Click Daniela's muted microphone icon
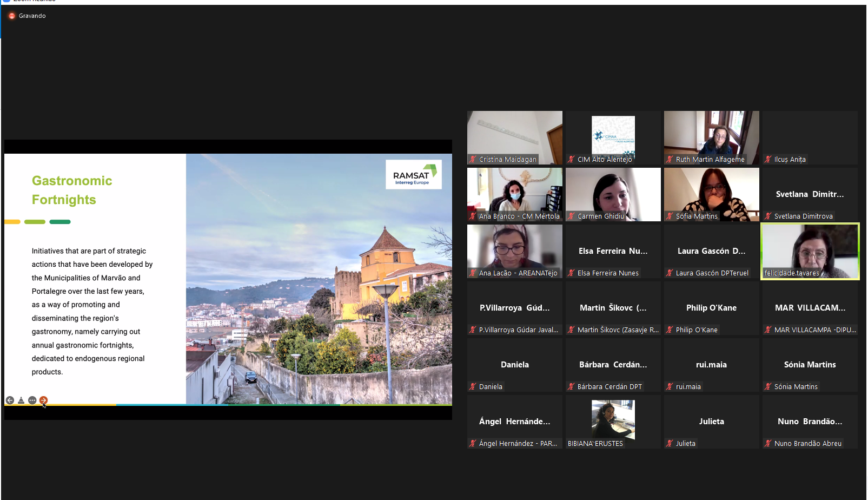The image size is (868, 500). pos(473,386)
